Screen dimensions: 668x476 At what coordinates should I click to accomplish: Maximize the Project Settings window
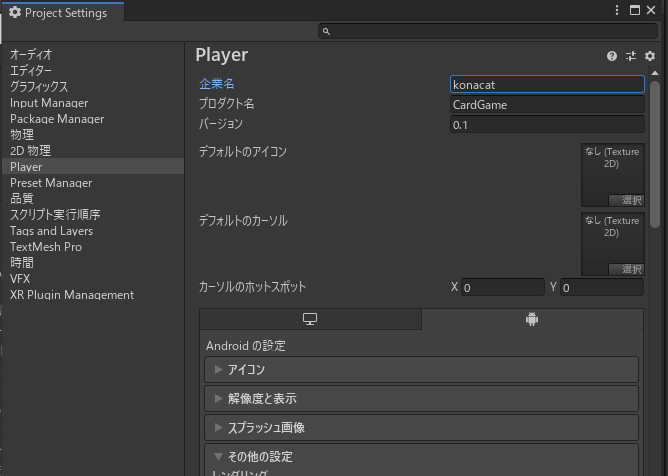click(x=635, y=10)
